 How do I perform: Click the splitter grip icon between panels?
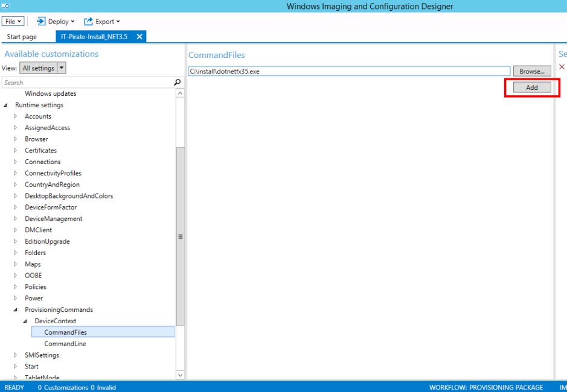[180, 235]
